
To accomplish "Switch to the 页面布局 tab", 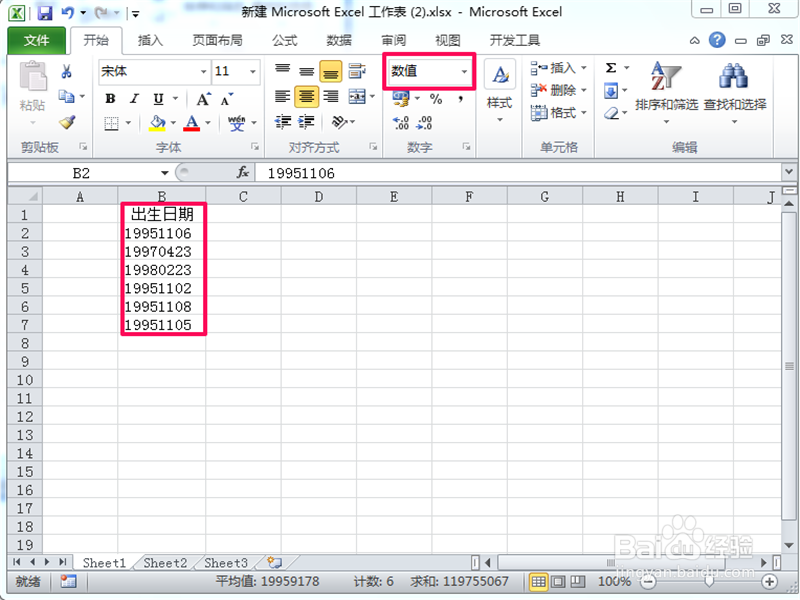I will coord(217,40).
